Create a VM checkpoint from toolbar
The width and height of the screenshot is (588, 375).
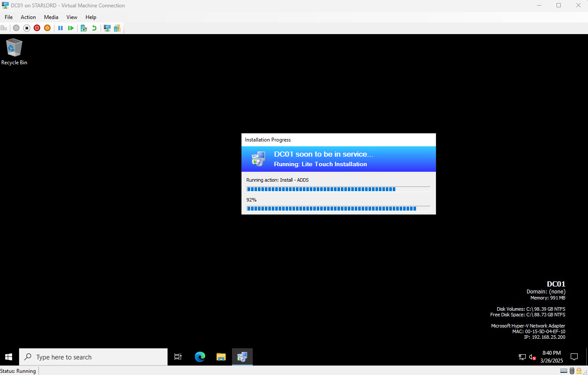pos(84,28)
